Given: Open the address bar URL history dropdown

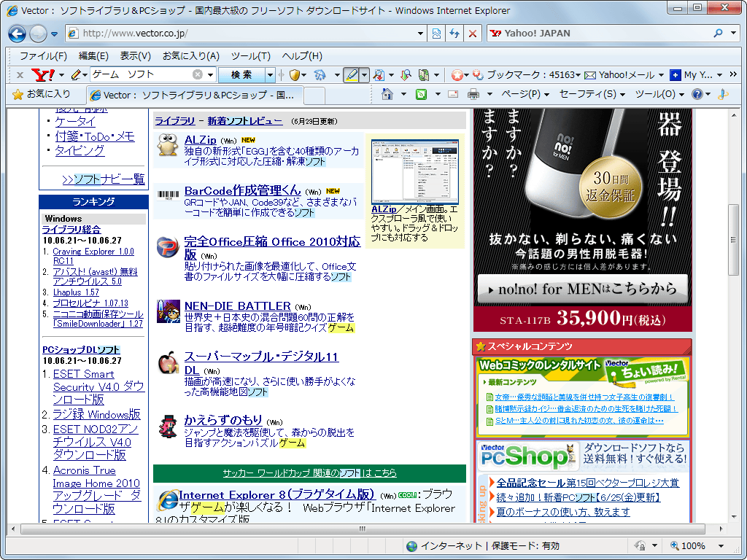Looking at the screenshot, I should (420, 34).
